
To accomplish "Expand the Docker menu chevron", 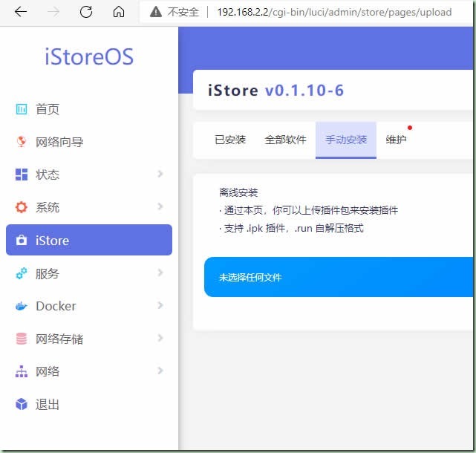I will [x=160, y=305].
